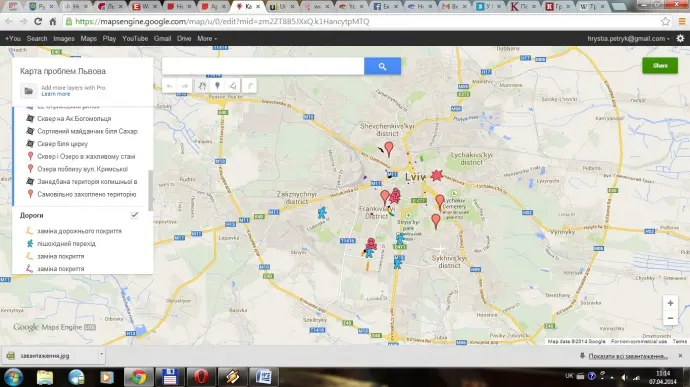Screen dimensions: 690x387
Task: Click red pin near Lychakiv Cemetery
Action: point(440,202)
